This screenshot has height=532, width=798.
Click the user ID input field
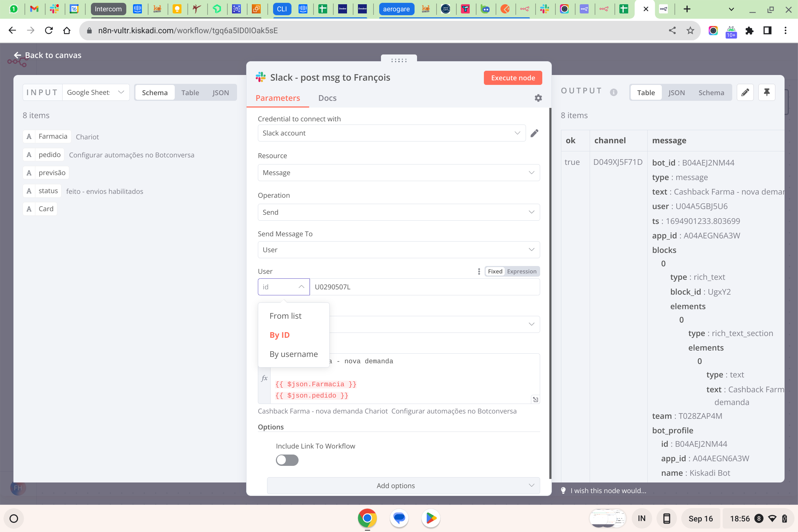click(x=424, y=287)
